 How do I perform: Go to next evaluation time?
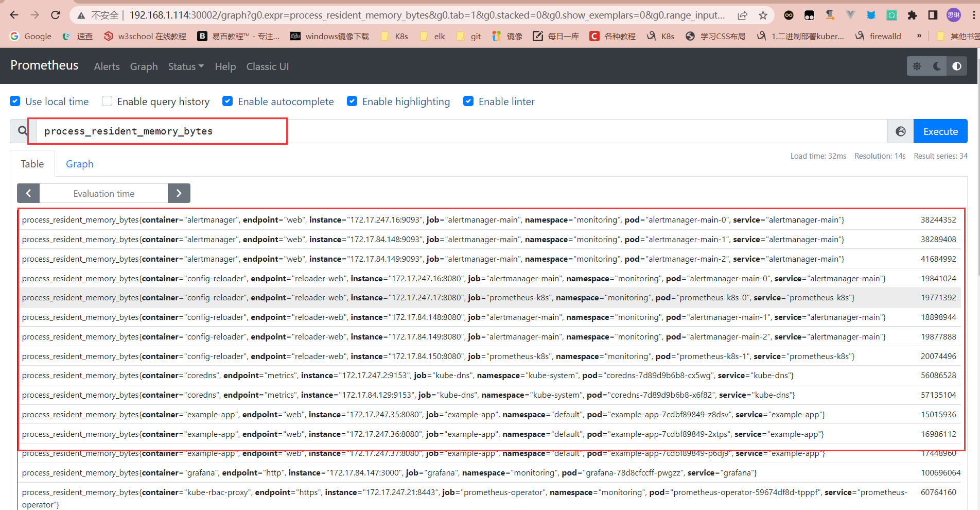[179, 193]
